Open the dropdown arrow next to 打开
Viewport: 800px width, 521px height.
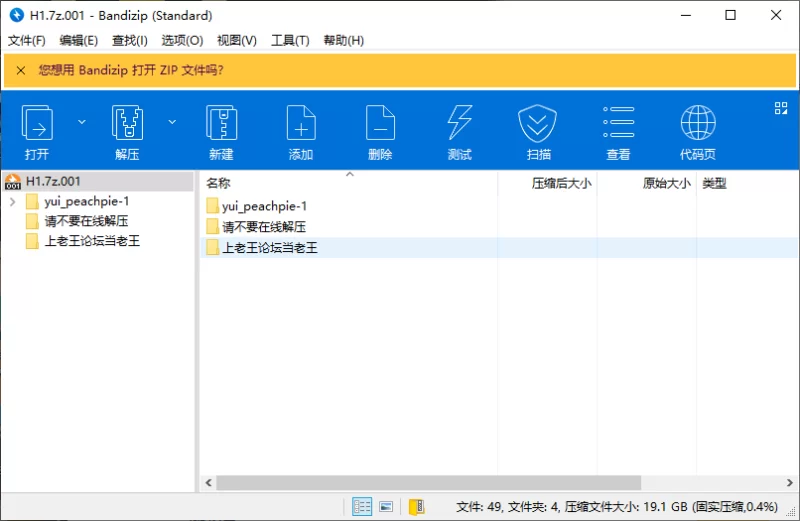[x=82, y=121]
